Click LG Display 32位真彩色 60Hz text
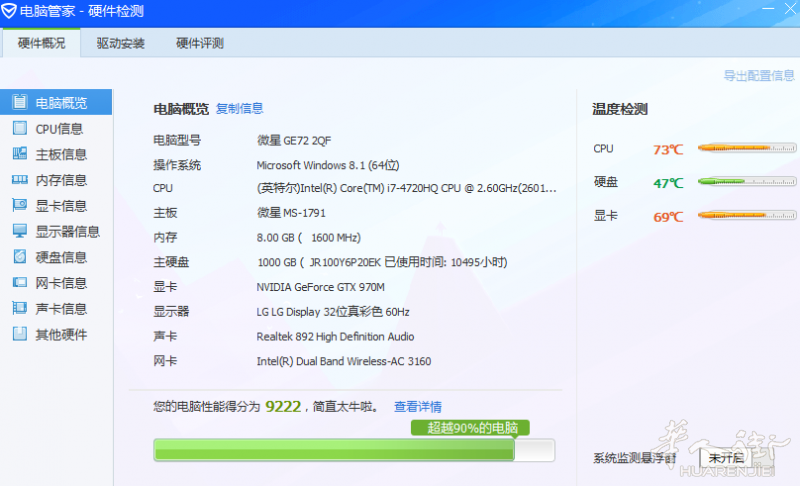This screenshot has width=800, height=486. pos(333,312)
